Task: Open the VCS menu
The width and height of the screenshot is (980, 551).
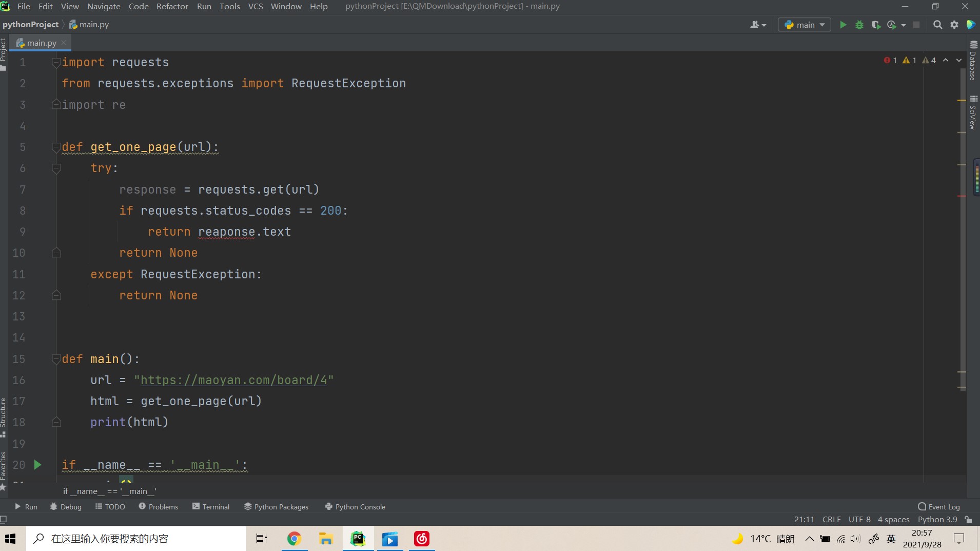Action: pyautogui.click(x=256, y=6)
